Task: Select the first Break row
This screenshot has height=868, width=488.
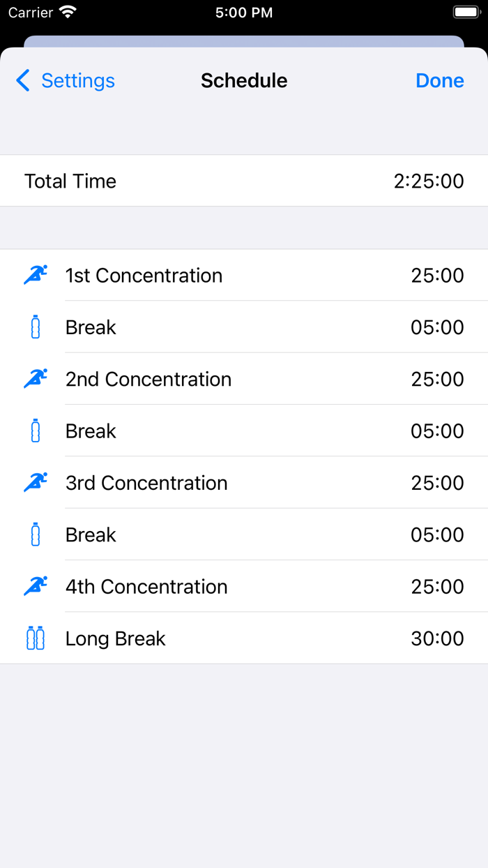Action: pyautogui.click(x=244, y=327)
